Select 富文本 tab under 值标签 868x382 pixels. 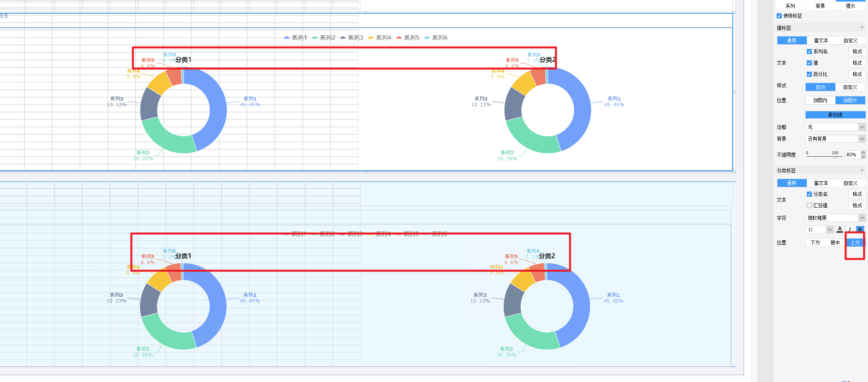coord(821,40)
